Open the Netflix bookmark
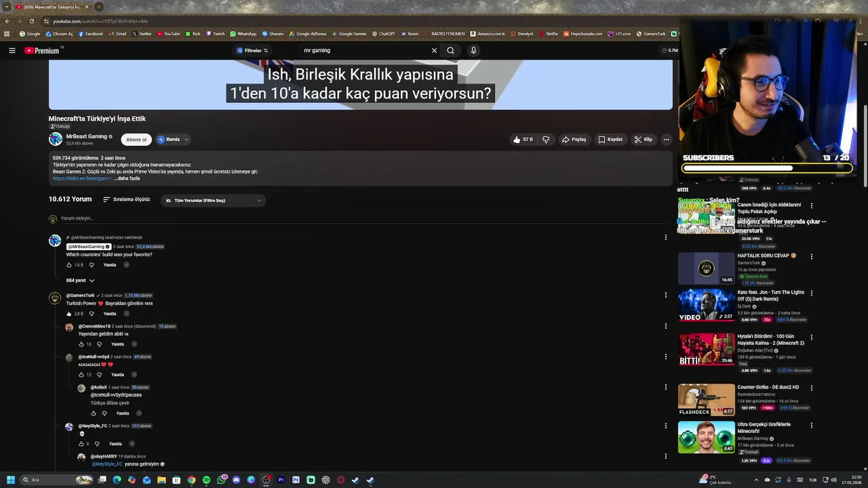Screen dimensions: 868x488 coord(548,34)
